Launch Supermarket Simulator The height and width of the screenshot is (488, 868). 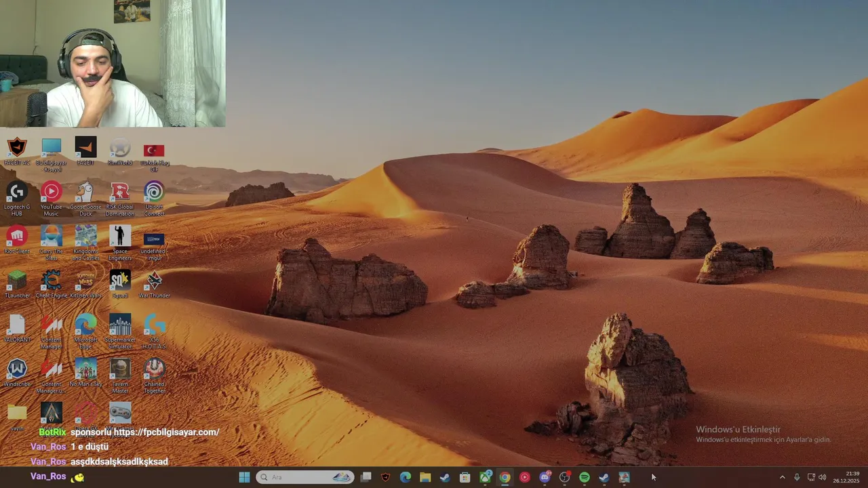120,331
